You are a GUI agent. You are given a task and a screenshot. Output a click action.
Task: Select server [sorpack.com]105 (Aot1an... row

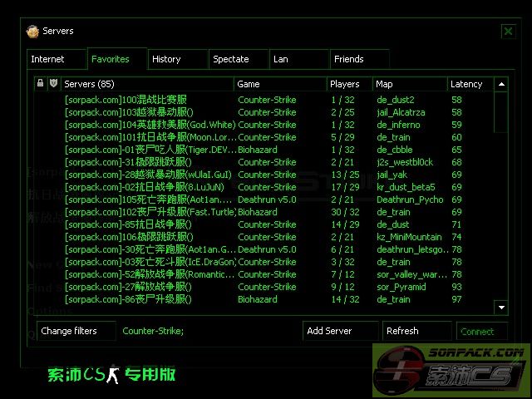point(264,199)
